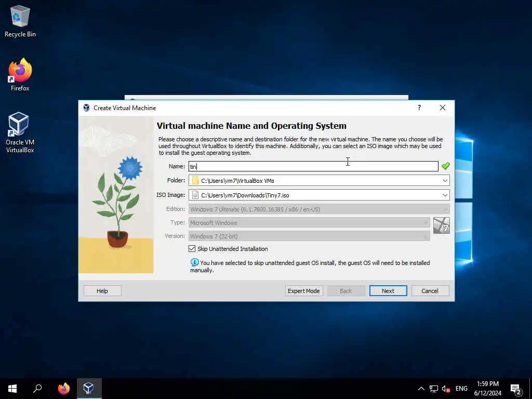Image resolution: width=532 pixels, height=399 pixels.
Task: Open the clock showing 1:59 PM
Action: pyautogui.click(x=487, y=389)
